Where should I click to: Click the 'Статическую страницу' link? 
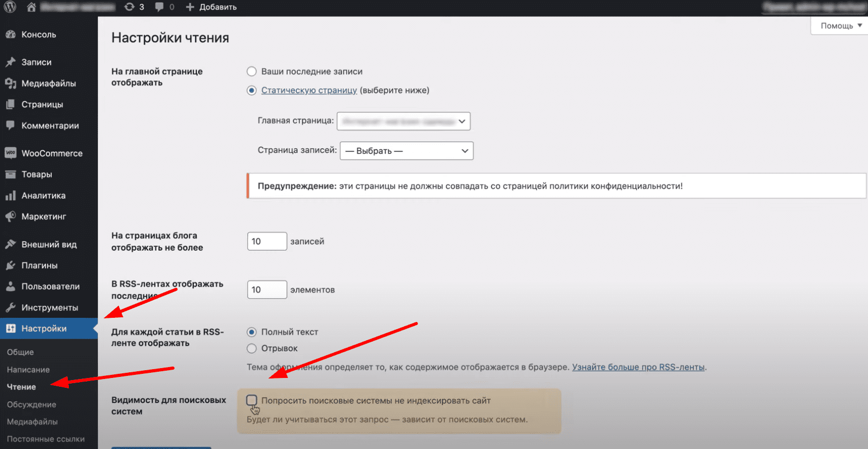coord(309,90)
